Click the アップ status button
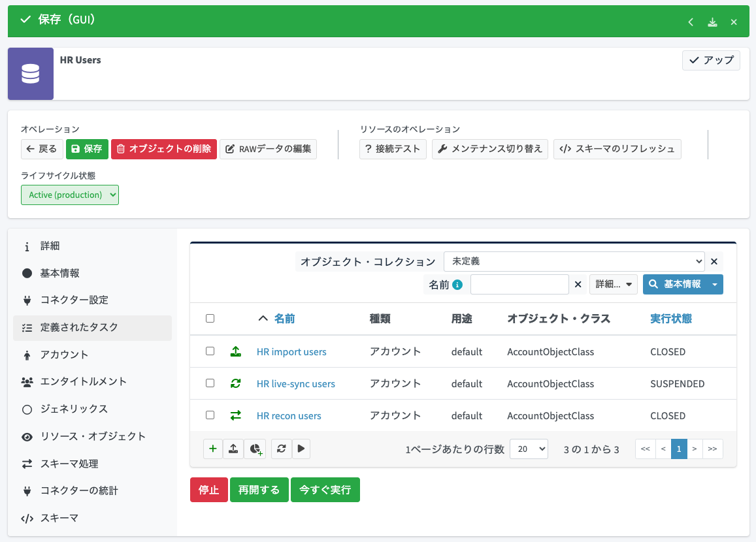 tap(711, 60)
